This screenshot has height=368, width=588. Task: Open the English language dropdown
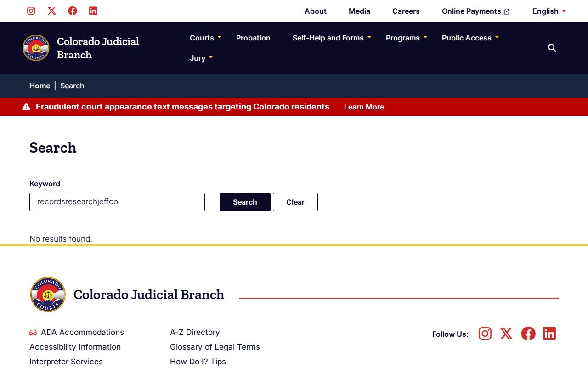(x=549, y=11)
